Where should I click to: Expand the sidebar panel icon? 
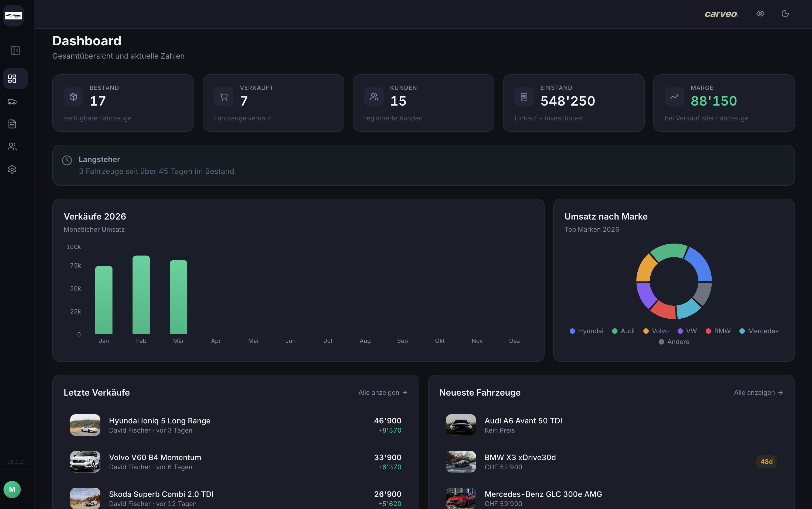(15, 50)
